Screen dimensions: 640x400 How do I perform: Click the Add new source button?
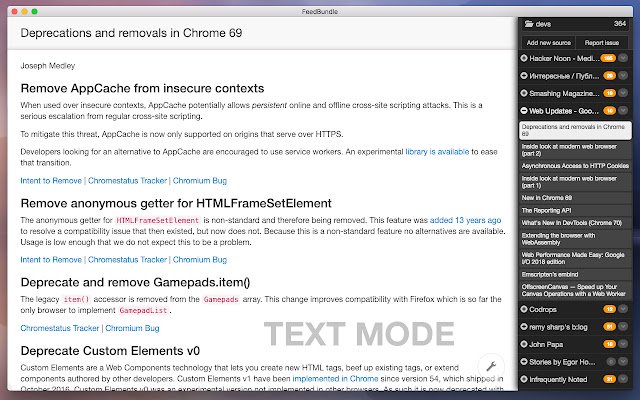549,42
